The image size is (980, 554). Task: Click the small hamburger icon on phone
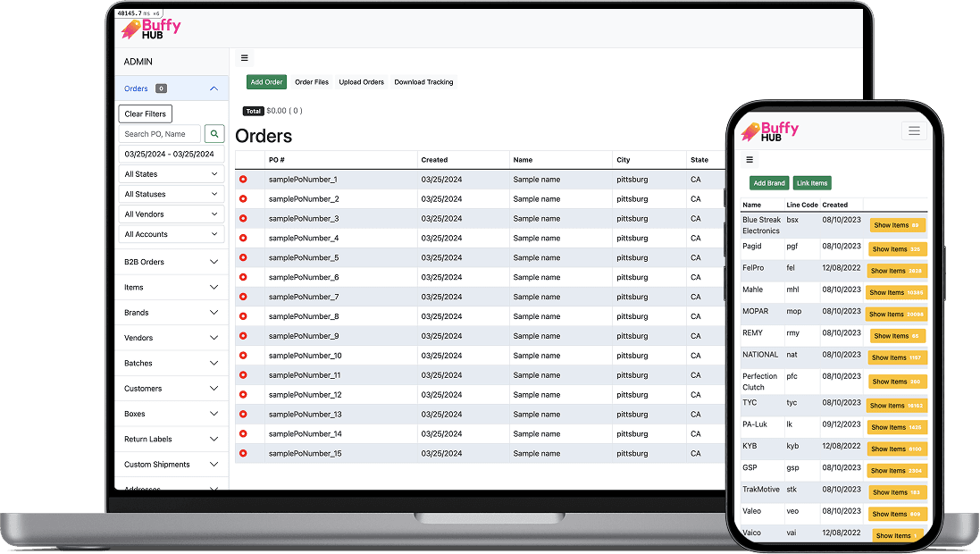click(750, 160)
